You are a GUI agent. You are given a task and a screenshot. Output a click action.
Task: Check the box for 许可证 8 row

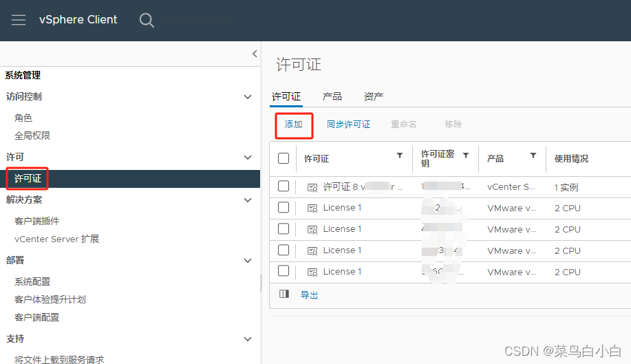coord(284,186)
